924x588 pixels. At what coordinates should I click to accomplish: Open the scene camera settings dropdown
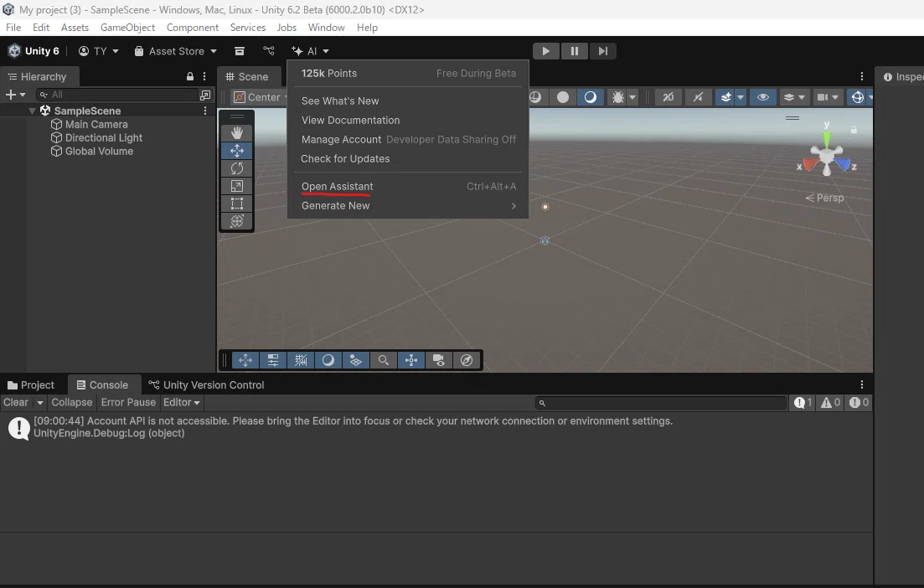(x=828, y=97)
